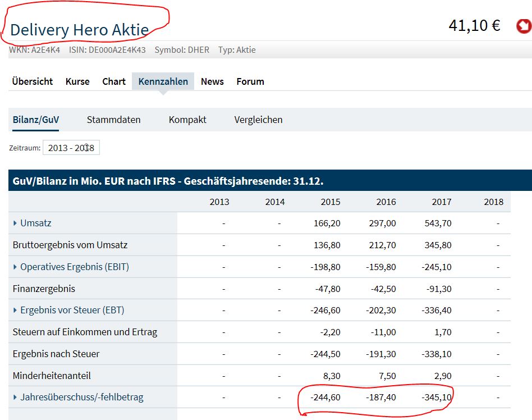Open the Kompakt sub-tab
Screen dimensions: 532x420
(x=187, y=120)
